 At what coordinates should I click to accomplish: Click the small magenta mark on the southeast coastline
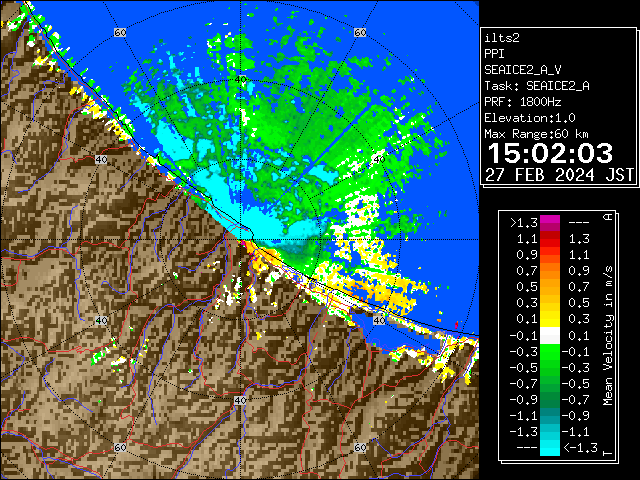456,325
